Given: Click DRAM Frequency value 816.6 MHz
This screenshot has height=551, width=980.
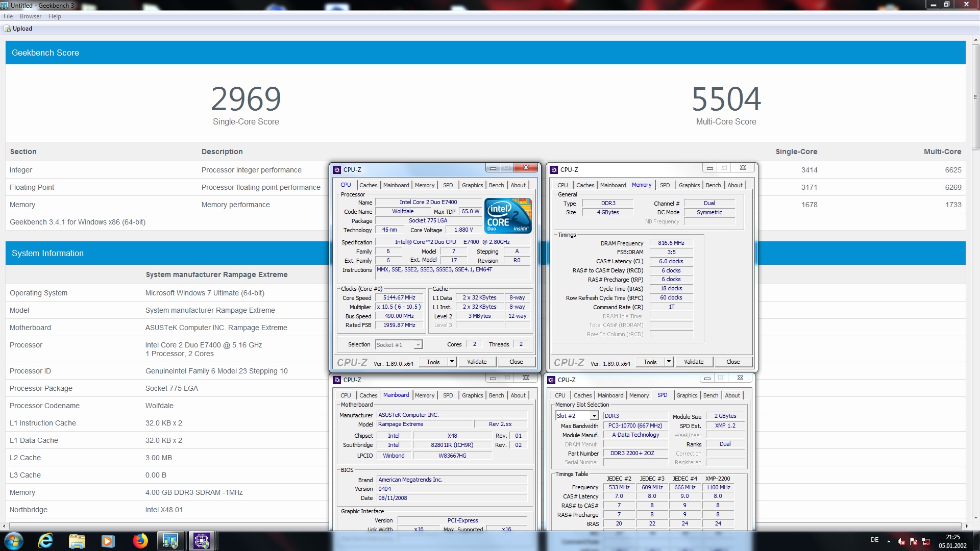Looking at the screenshot, I should coord(671,243).
